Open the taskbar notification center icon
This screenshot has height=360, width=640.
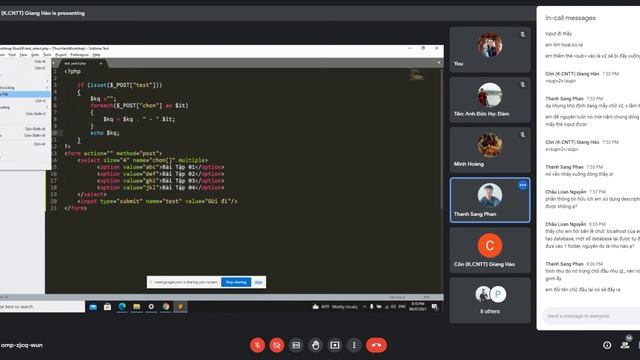(435, 307)
